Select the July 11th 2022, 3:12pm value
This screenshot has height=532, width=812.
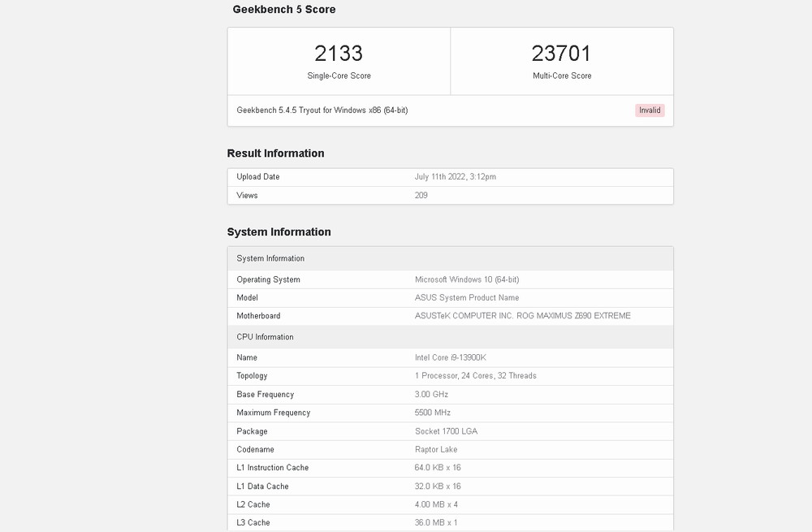pos(456,176)
